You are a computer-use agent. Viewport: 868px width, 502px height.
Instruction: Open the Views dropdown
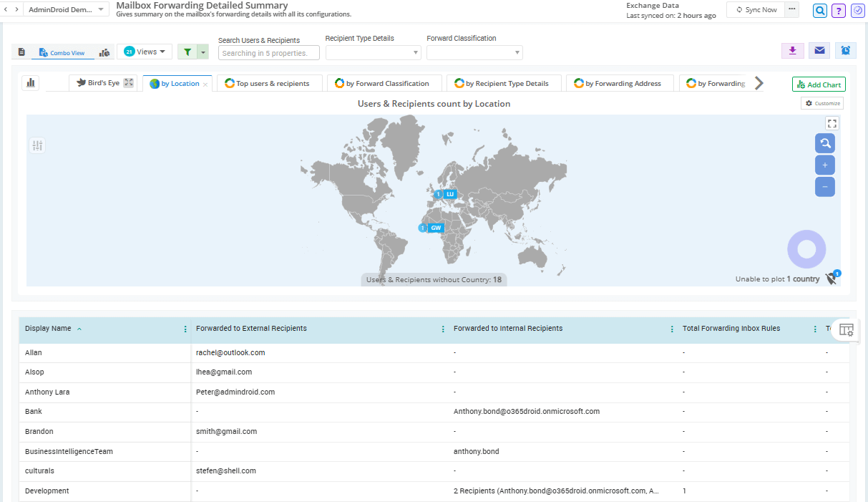pyautogui.click(x=145, y=51)
